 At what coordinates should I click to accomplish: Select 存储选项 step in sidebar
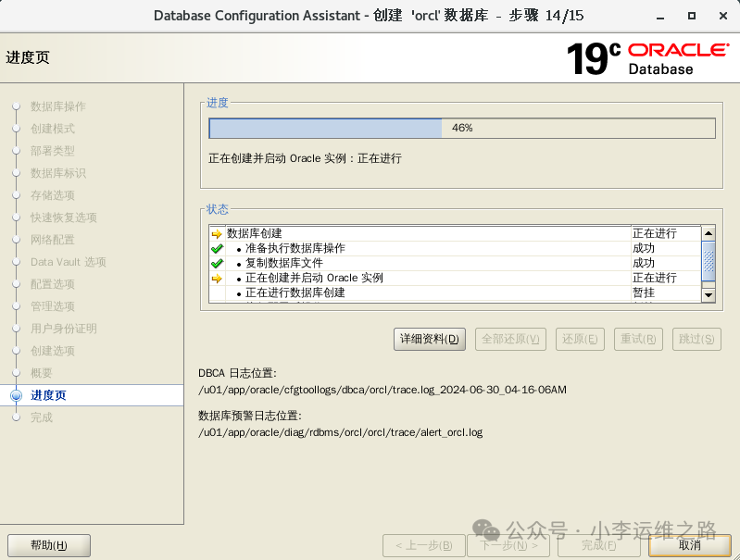[53, 195]
